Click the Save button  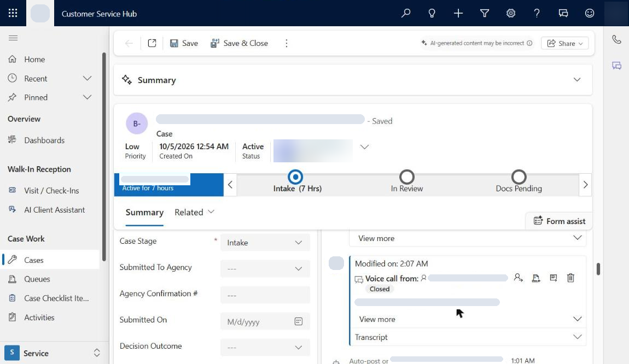(x=184, y=43)
